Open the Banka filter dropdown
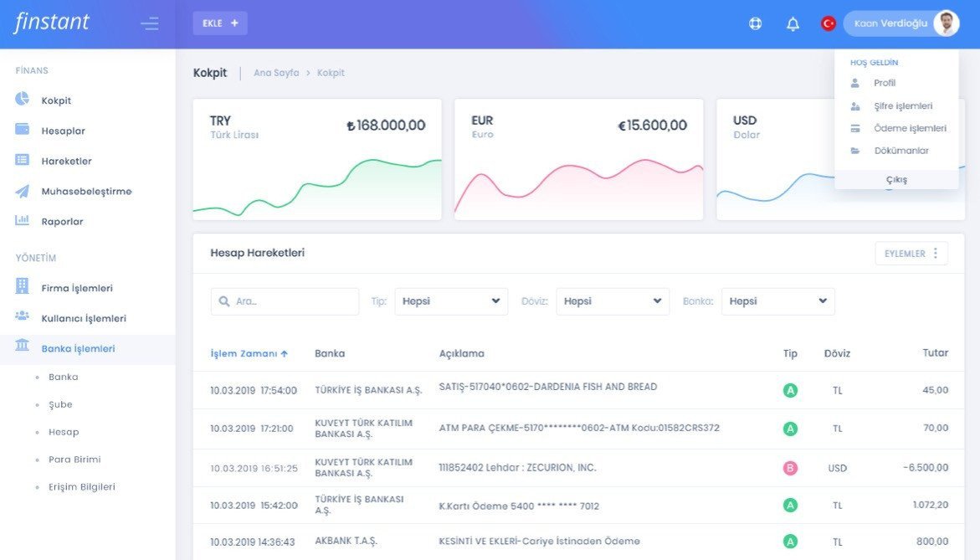 [x=777, y=301]
